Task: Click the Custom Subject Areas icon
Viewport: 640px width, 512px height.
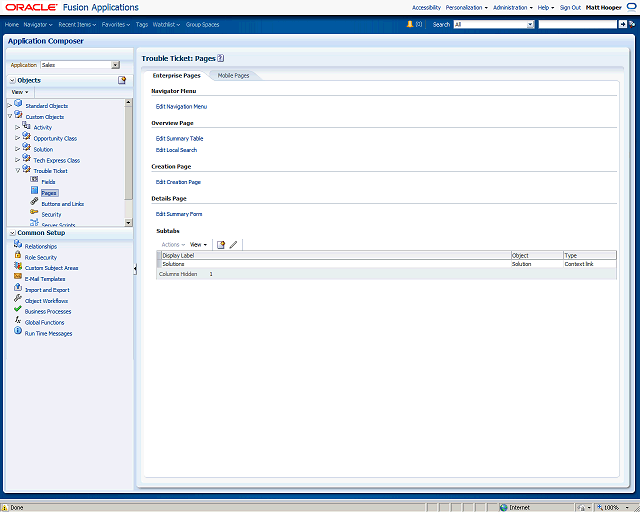Action: tap(18, 265)
